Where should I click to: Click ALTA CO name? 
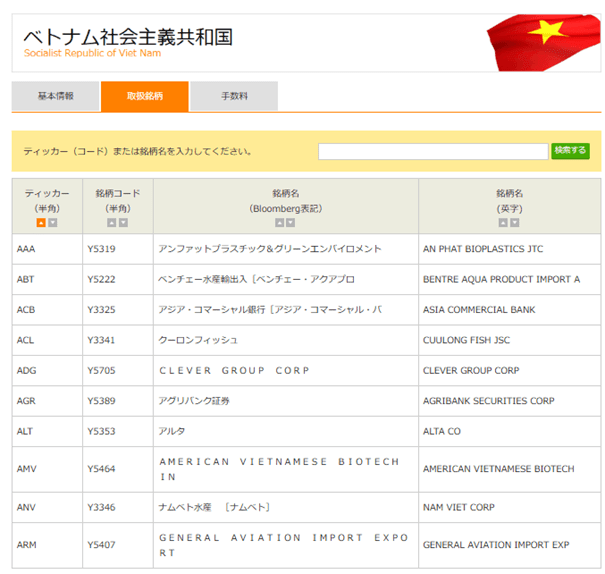442,431
